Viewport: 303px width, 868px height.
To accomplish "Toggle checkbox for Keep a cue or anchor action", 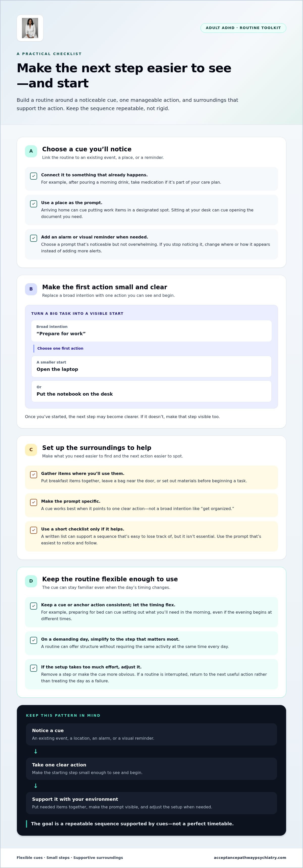I will (34, 606).
